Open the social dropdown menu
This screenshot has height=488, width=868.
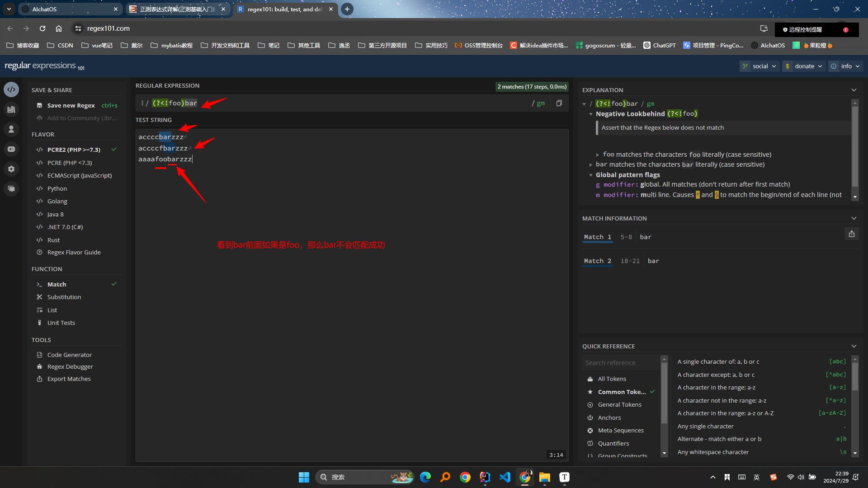759,66
